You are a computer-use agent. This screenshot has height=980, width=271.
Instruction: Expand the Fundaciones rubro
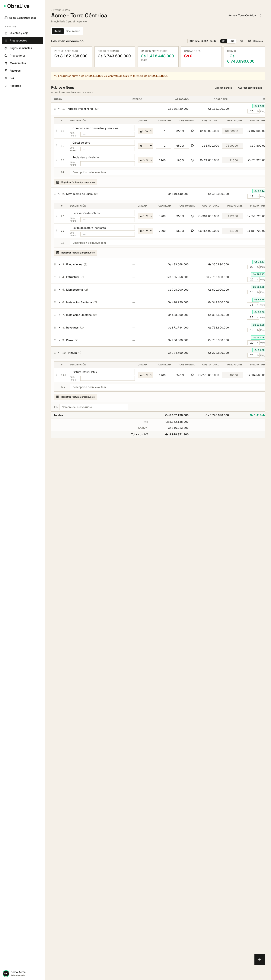tap(59, 264)
